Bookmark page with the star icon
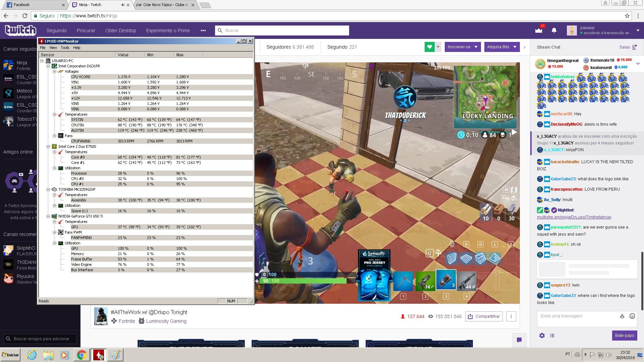The height and width of the screenshot is (362, 644). tap(627, 16)
